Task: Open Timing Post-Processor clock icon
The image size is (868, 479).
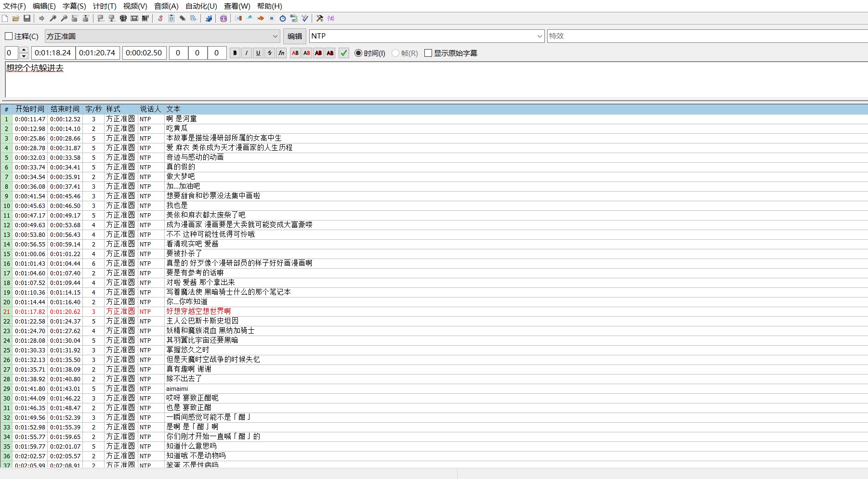Action: coord(283,18)
